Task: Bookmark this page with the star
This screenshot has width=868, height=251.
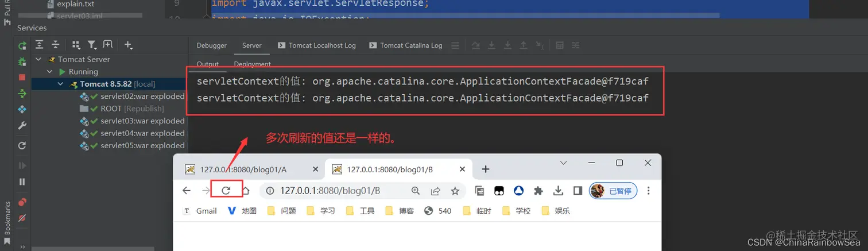Action: pos(455,191)
